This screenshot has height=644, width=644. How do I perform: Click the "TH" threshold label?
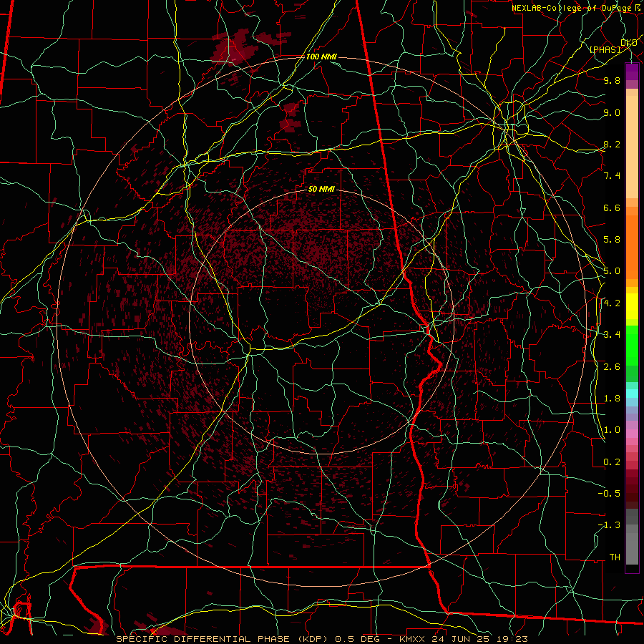pyautogui.click(x=615, y=557)
